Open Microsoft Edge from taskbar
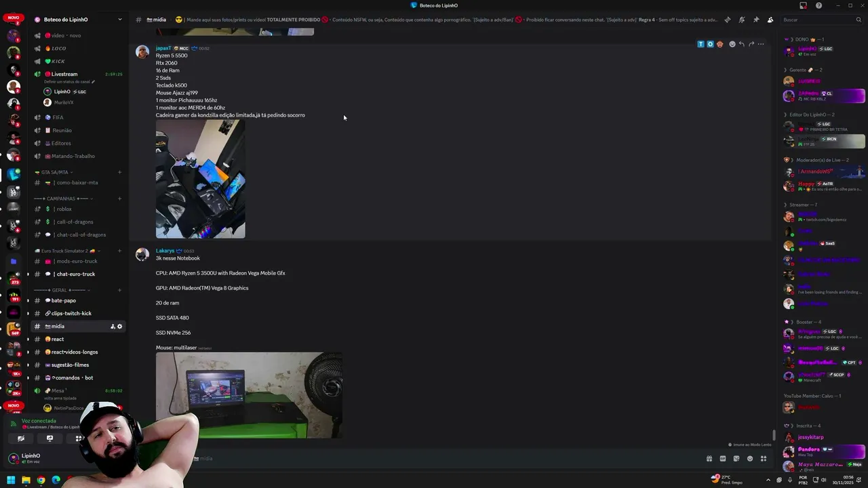The width and height of the screenshot is (868, 488). point(56,480)
